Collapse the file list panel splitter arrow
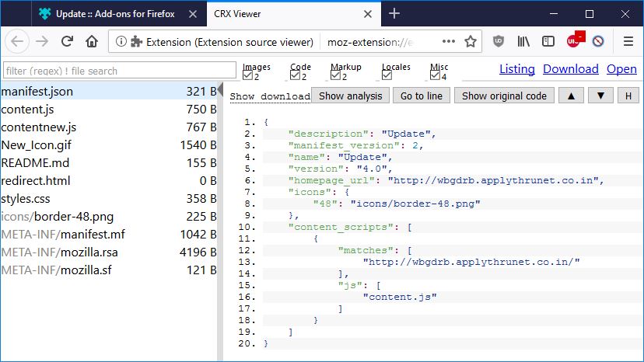Screen dimensions: 644x362 click(221, 91)
